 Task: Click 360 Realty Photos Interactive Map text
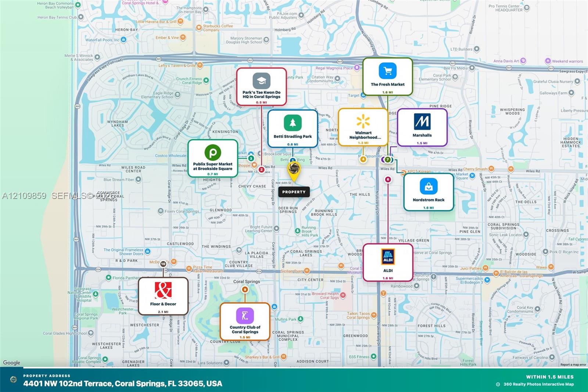pos(538,384)
